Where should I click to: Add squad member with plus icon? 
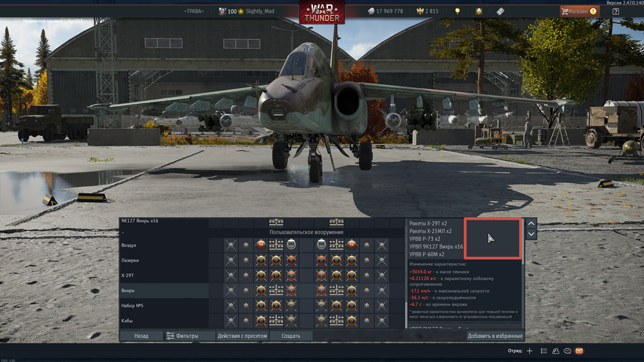click(529, 351)
